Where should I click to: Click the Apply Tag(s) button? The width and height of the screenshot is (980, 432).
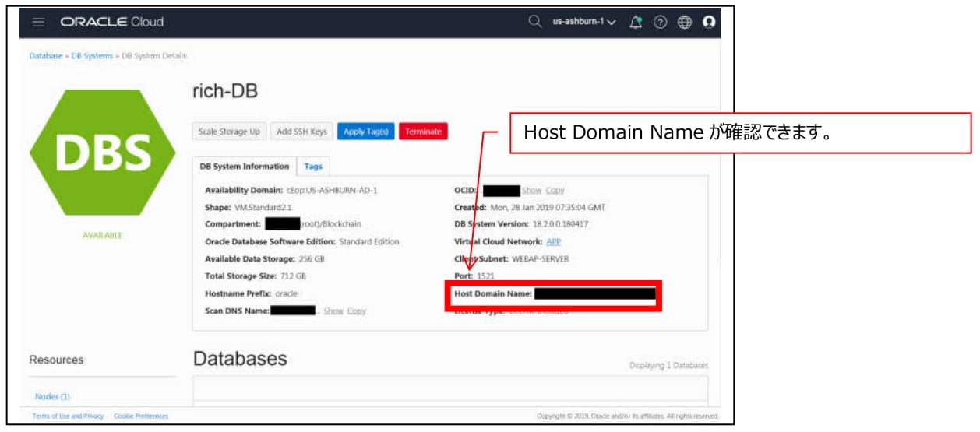366,132
